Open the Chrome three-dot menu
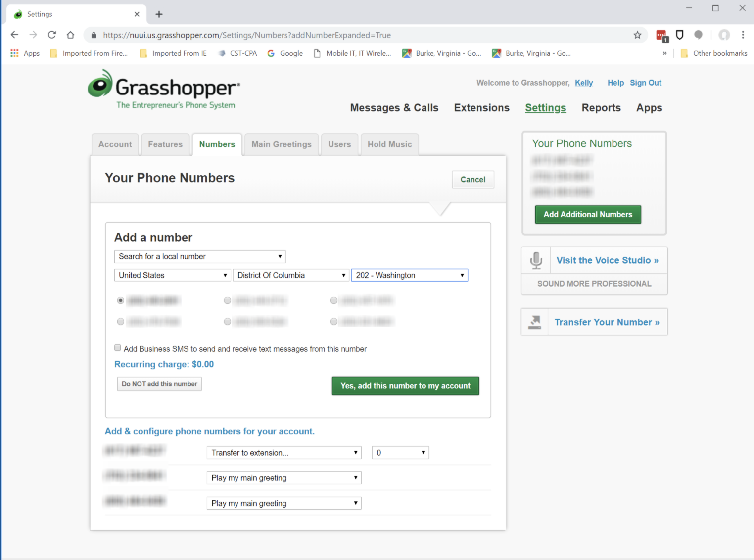This screenshot has width=754, height=560. click(743, 35)
